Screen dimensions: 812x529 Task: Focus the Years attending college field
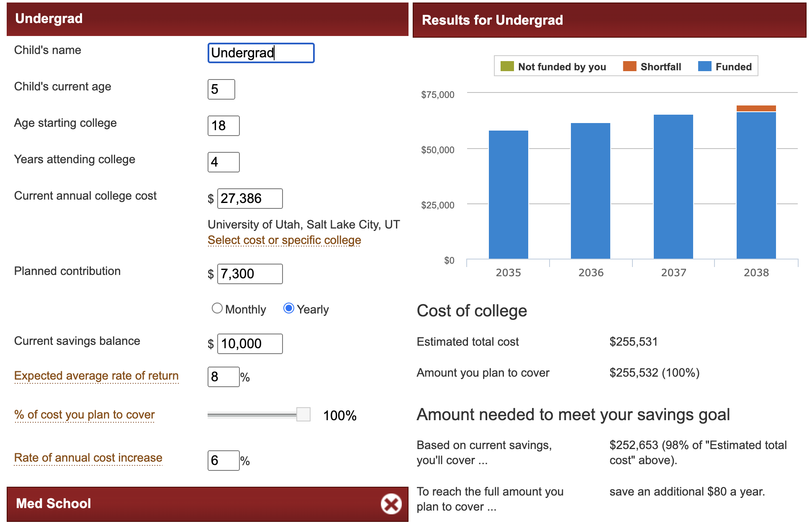pos(224,162)
